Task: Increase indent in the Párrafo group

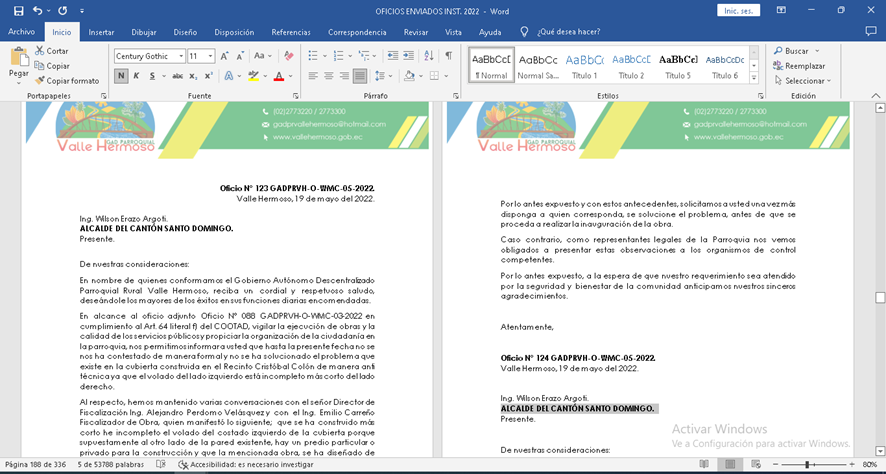Action: [407, 56]
